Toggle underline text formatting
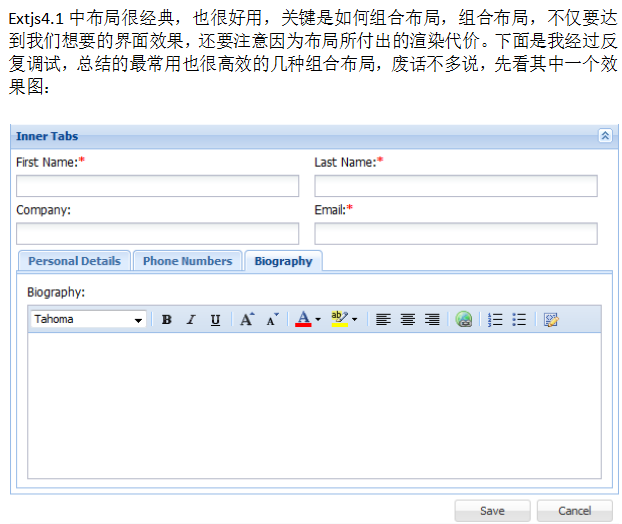Viewport: 622px width, 524px height. pos(215,320)
